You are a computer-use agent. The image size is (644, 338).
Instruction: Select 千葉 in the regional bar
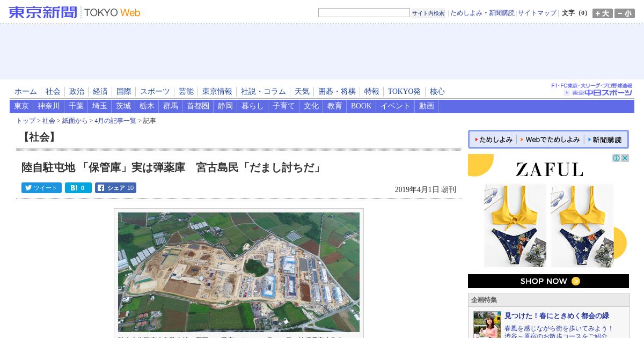point(76,106)
